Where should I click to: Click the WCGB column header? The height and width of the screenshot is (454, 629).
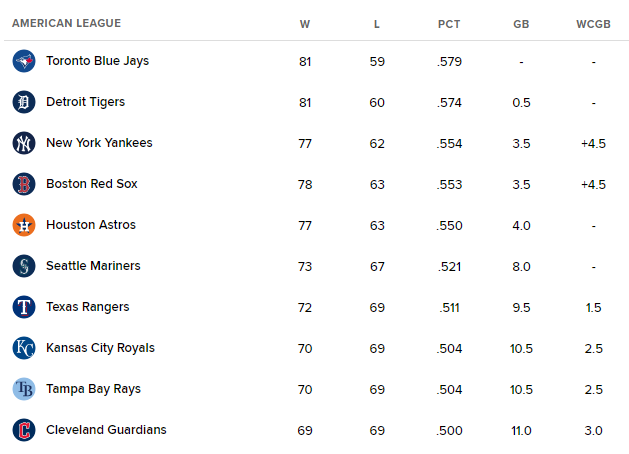(593, 24)
